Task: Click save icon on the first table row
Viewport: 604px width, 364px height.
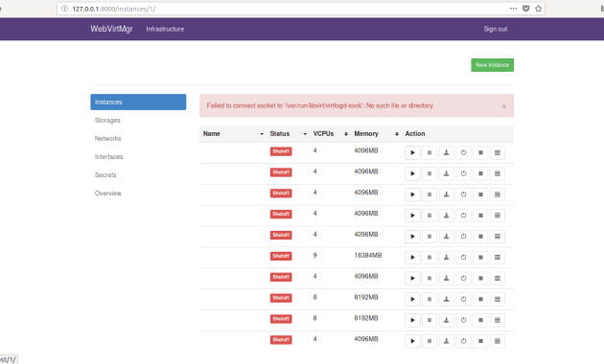Action: pyautogui.click(x=446, y=152)
